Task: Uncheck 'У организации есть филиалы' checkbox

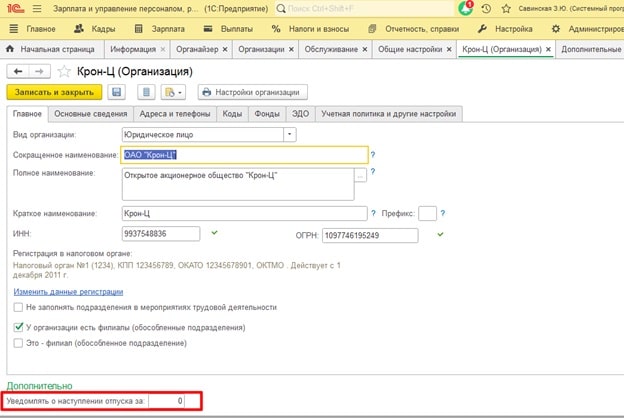Action: click(x=19, y=327)
